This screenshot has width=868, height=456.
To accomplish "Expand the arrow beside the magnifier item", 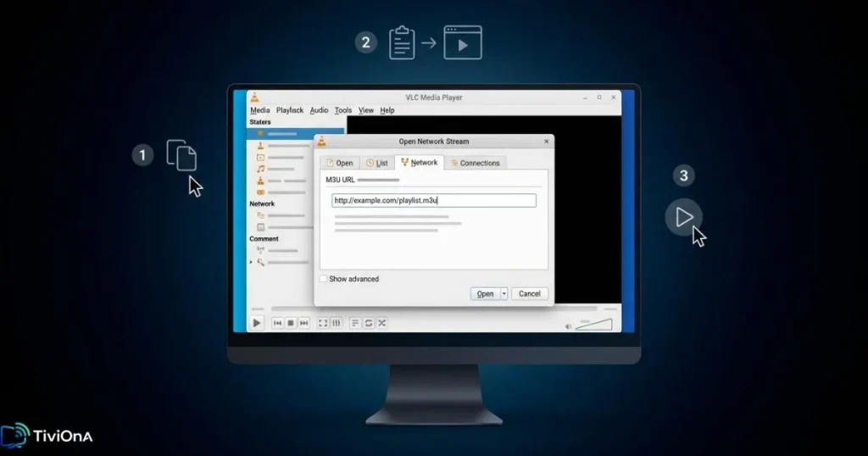I will pos(251,262).
